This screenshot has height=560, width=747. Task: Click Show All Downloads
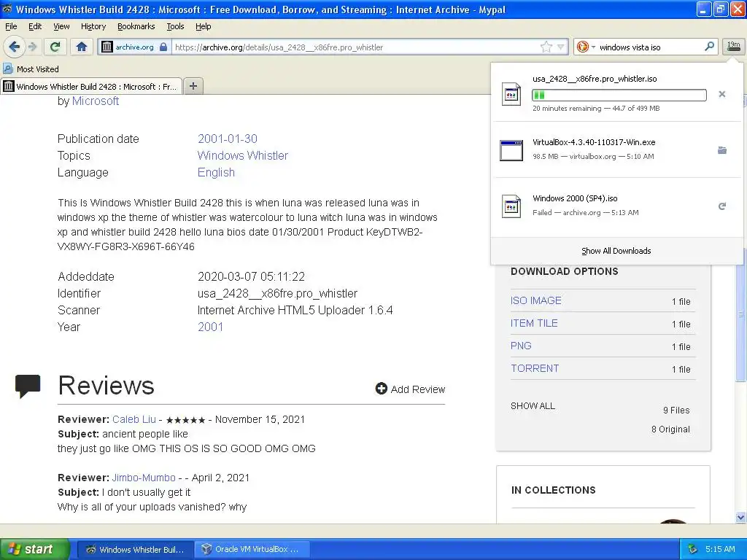pyautogui.click(x=616, y=251)
